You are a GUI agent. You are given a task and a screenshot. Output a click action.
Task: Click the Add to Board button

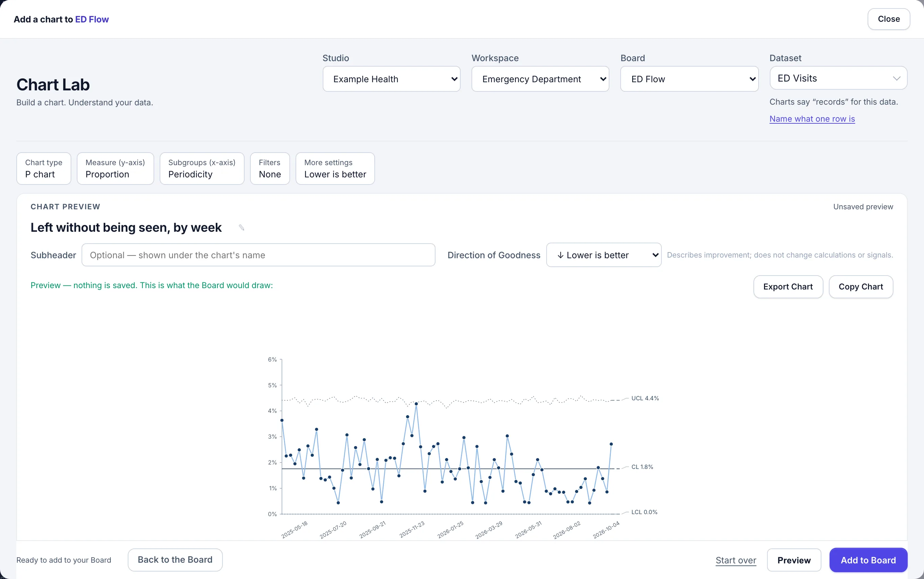point(868,560)
